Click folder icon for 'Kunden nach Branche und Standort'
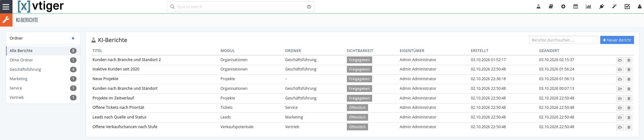The height and width of the screenshot is (140, 644). (x=620, y=89)
